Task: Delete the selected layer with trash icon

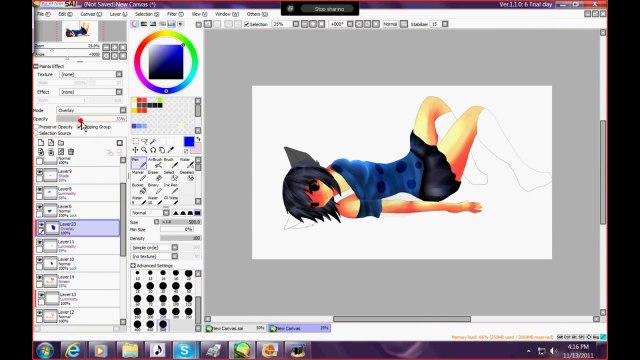Action: [71, 152]
